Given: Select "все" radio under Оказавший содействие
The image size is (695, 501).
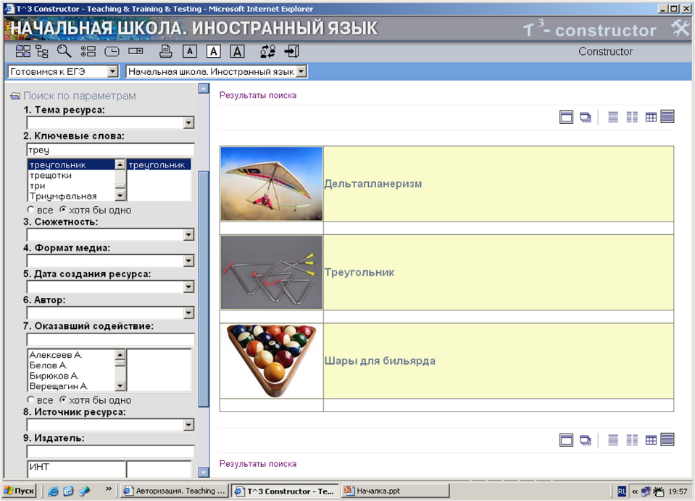Looking at the screenshot, I should coord(30,400).
